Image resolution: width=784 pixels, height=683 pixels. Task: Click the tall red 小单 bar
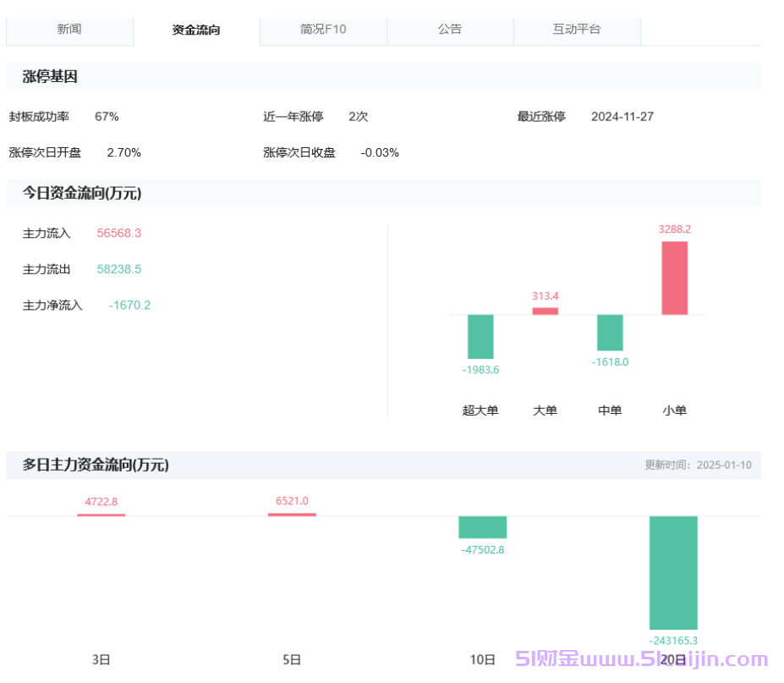pyautogui.click(x=675, y=278)
